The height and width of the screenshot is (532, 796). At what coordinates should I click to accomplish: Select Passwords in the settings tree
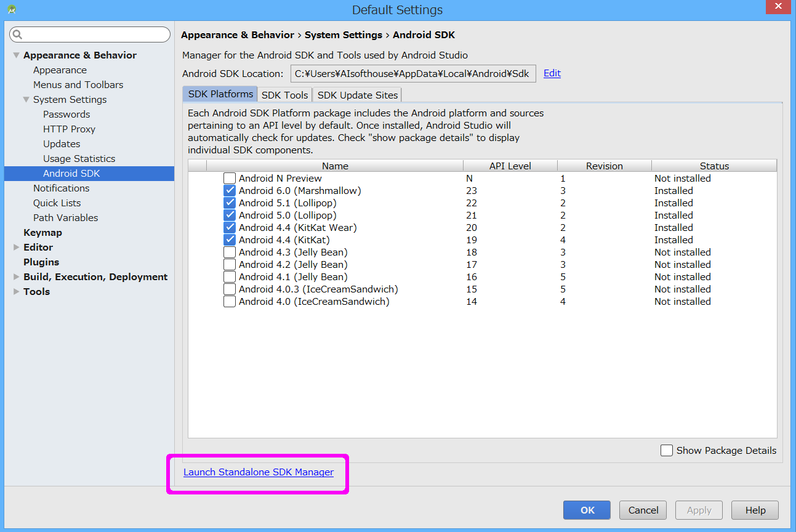pos(66,115)
